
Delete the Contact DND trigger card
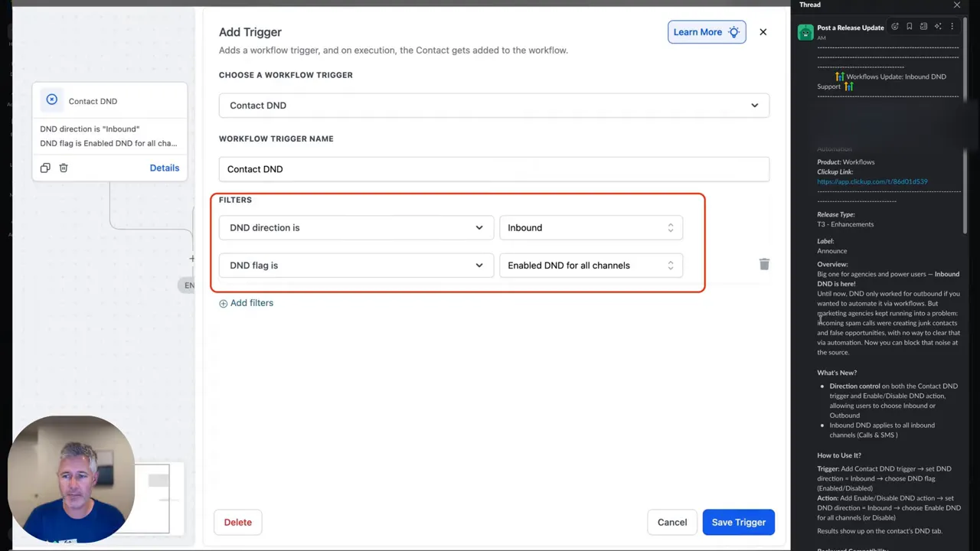64,168
